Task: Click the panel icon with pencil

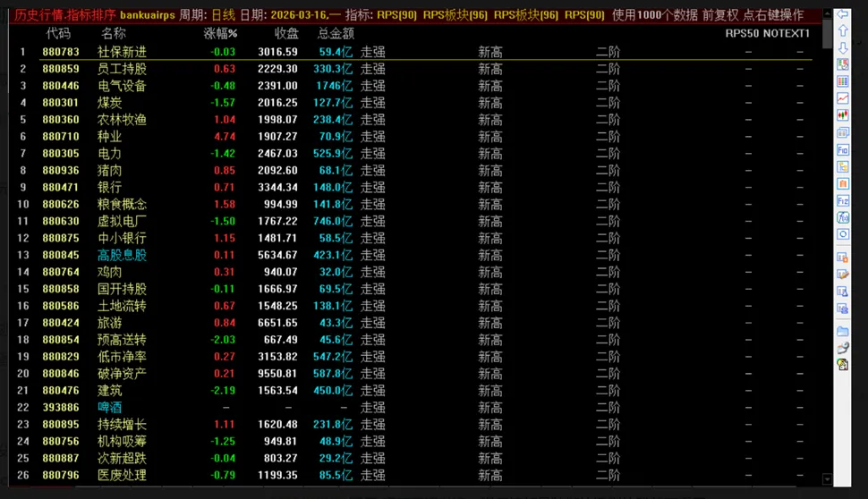Action: (843, 275)
